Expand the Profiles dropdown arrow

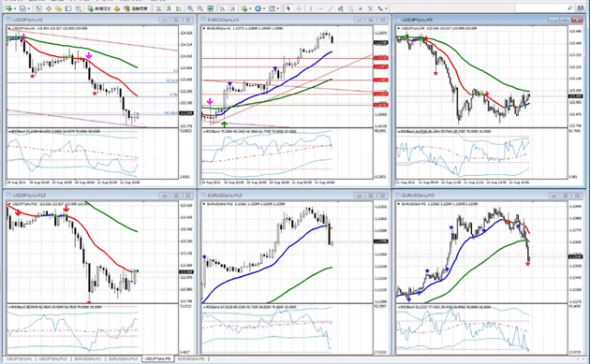[29, 8]
